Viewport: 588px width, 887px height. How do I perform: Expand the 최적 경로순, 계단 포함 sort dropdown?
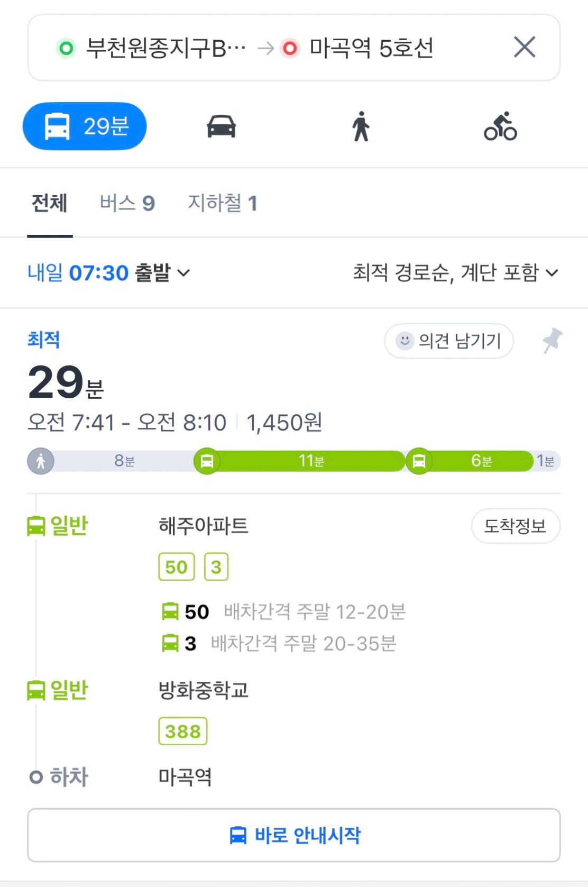pos(455,273)
